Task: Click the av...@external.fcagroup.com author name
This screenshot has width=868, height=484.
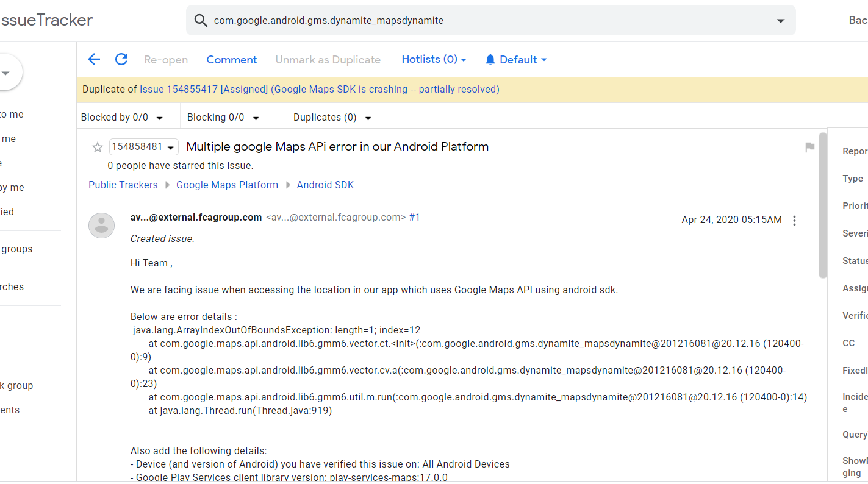Action: pos(196,218)
